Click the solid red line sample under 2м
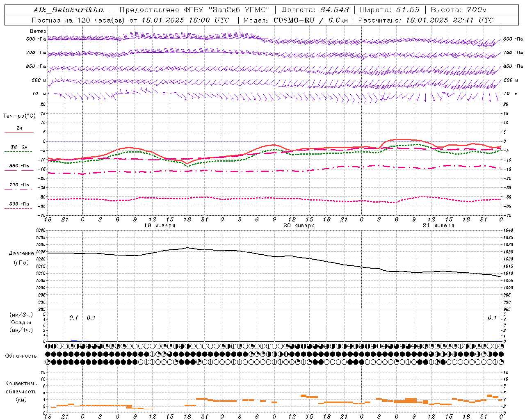This screenshot has width=525, height=420. (18, 132)
